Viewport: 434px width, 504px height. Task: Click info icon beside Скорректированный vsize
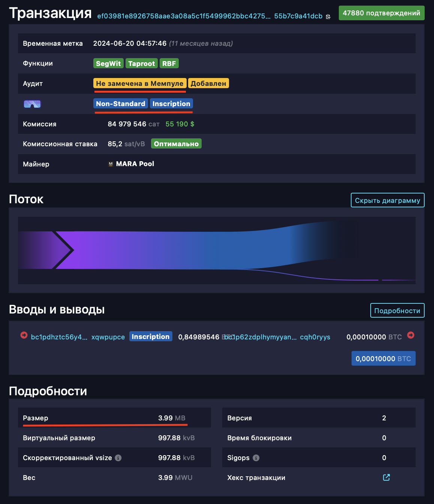pos(118,458)
